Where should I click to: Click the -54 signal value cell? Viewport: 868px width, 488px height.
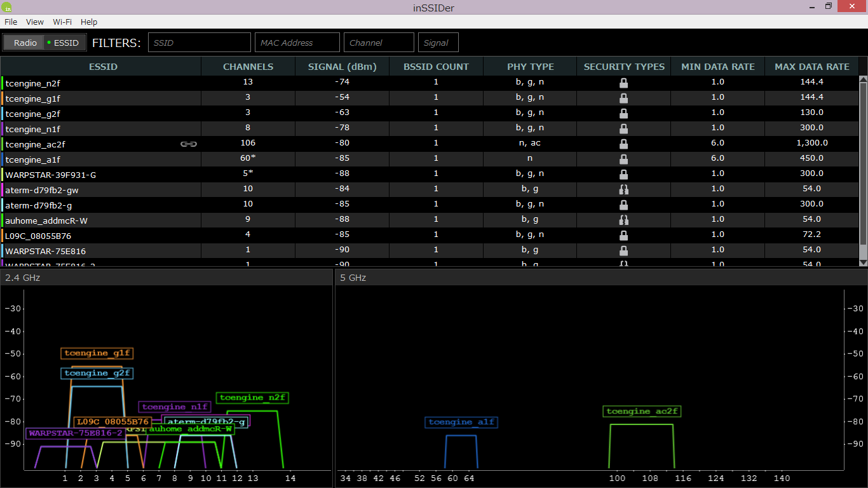tap(342, 98)
